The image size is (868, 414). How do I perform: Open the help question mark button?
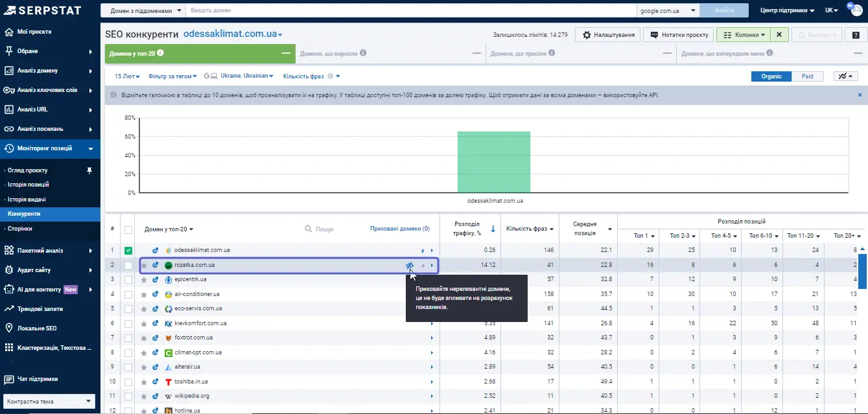tap(856, 35)
